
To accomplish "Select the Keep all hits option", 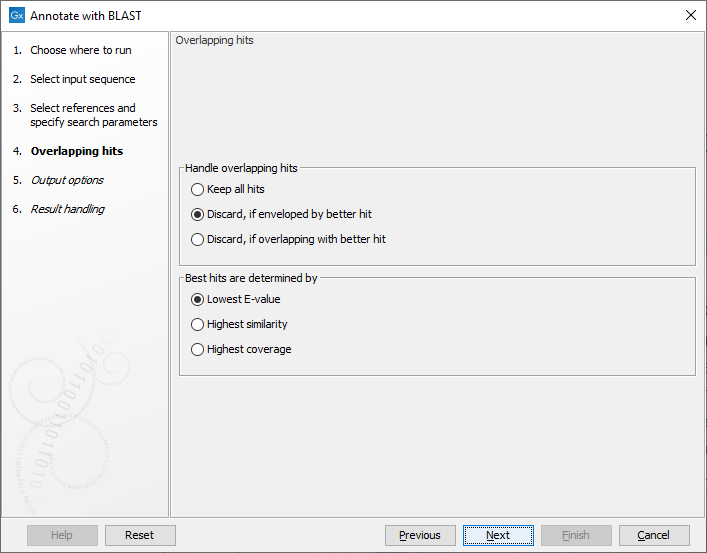I will 197,189.
